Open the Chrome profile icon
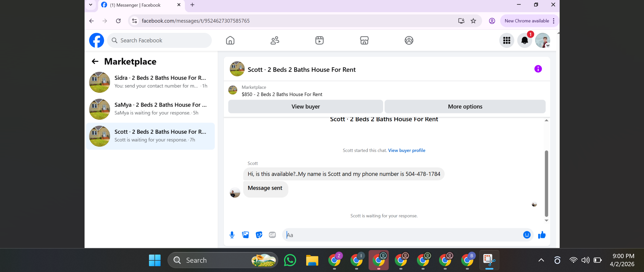644x272 pixels. pos(492,21)
